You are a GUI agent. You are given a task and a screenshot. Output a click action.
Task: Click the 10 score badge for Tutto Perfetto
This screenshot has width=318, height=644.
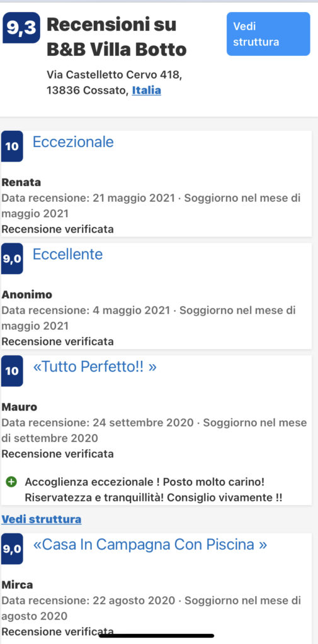[11, 371]
